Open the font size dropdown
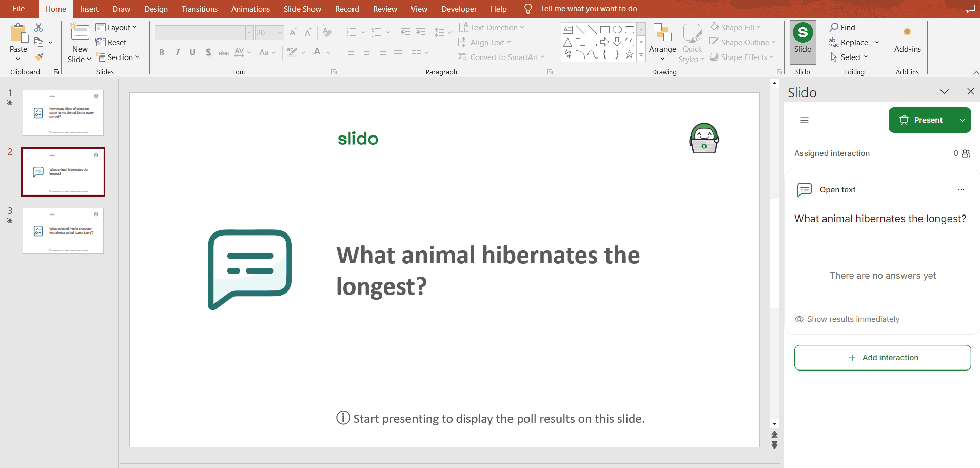The width and height of the screenshot is (980, 468). (279, 32)
